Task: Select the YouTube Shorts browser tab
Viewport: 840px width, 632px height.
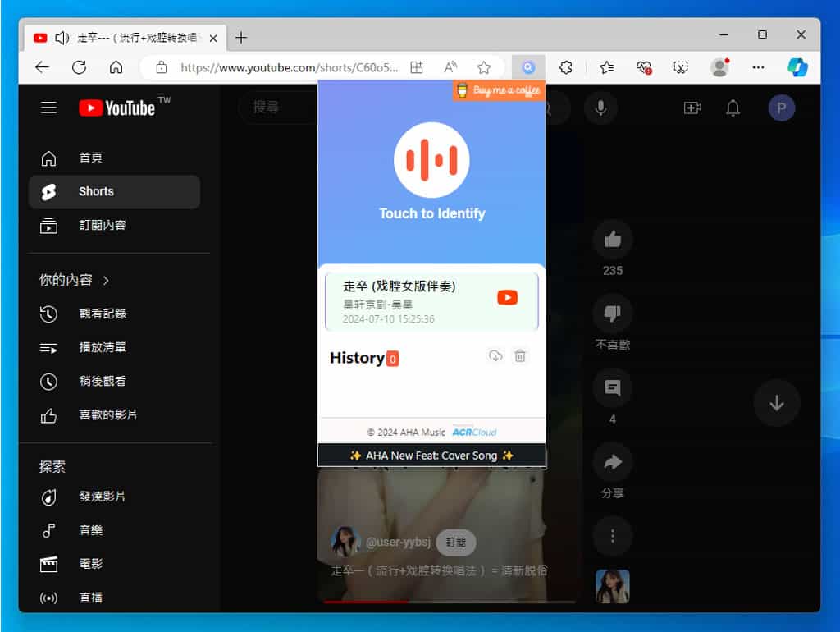Action: 126,38
